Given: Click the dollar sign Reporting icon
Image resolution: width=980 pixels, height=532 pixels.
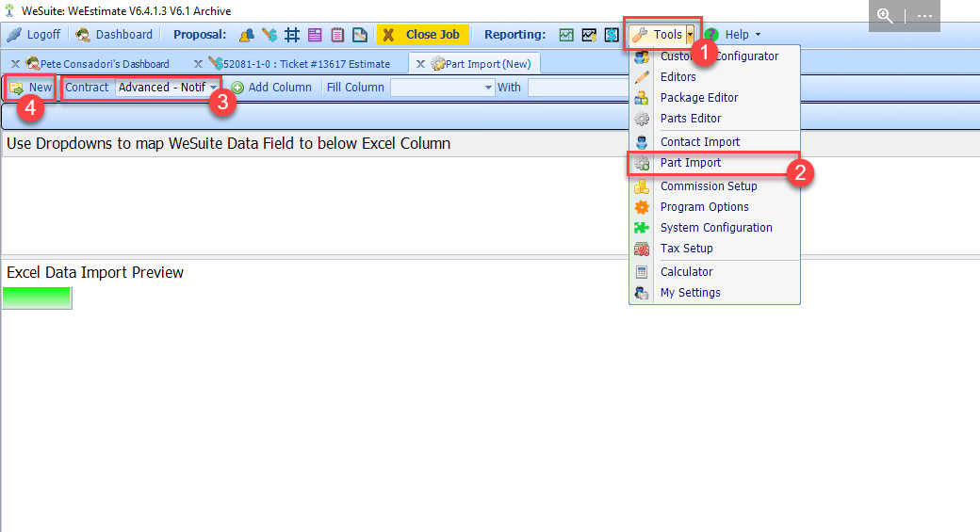Looking at the screenshot, I should click(612, 35).
